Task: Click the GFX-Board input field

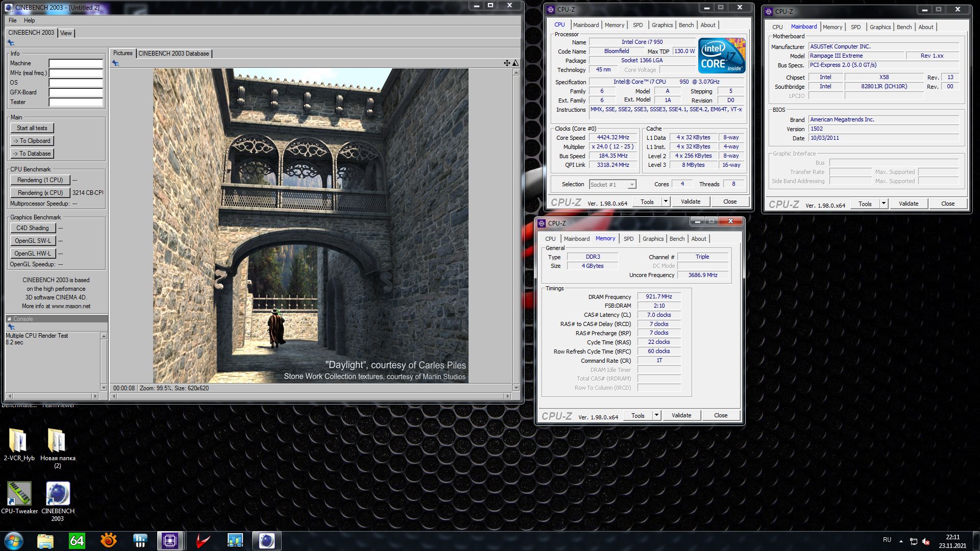Action: (x=76, y=92)
